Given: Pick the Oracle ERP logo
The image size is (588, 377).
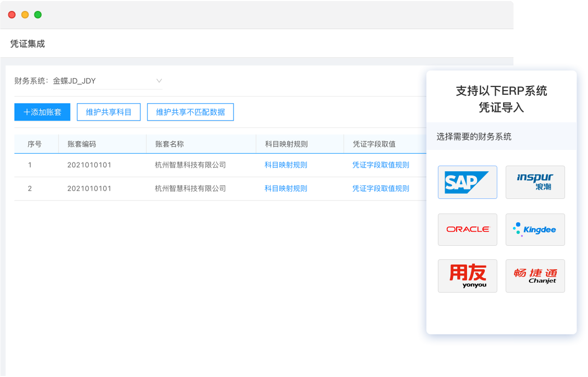Looking at the screenshot, I should [467, 229].
